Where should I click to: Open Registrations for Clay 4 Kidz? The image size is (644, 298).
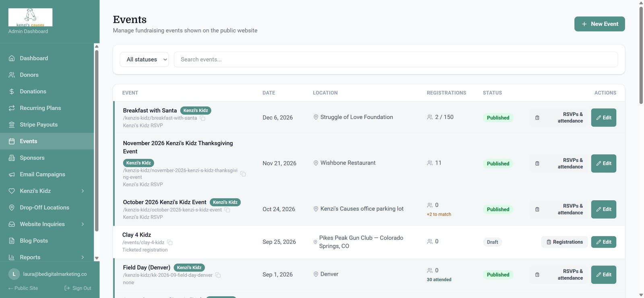(564, 242)
